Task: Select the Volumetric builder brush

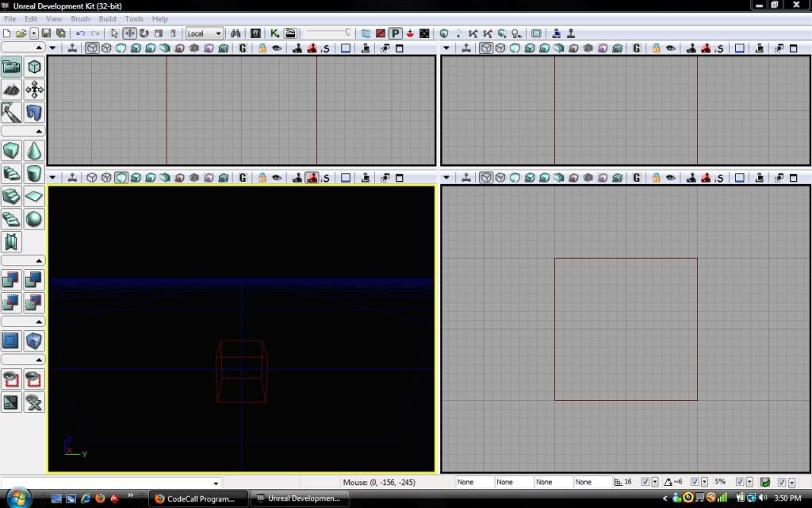Action: tap(11, 241)
